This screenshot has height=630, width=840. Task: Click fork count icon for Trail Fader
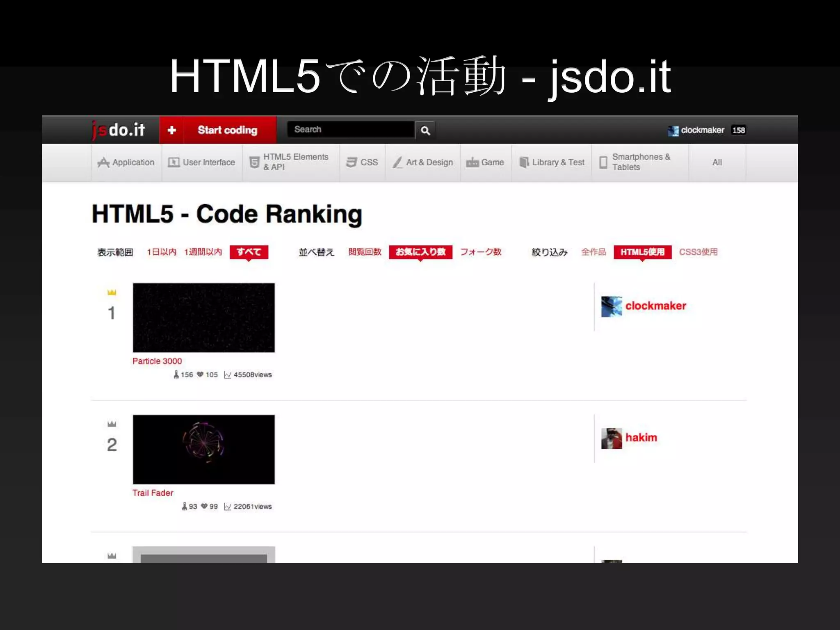185,507
